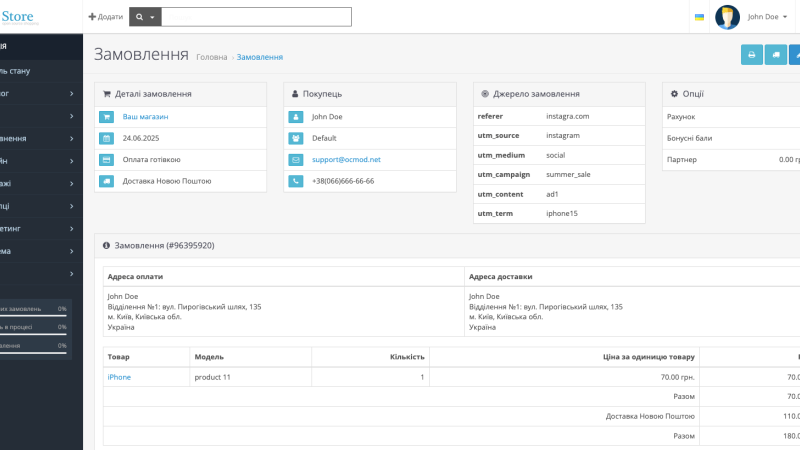Click the Ukrainian flag language icon
The image size is (800, 450).
coord(699,17)
